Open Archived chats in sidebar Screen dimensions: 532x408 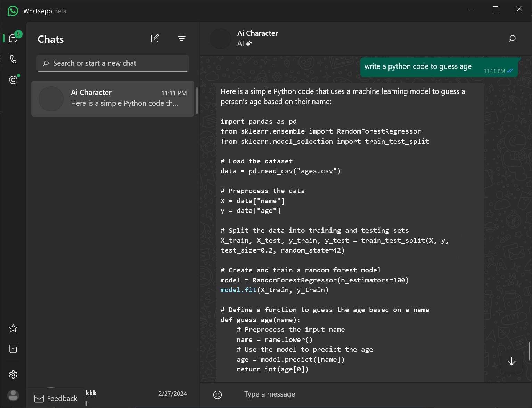(x=13, y=349)
